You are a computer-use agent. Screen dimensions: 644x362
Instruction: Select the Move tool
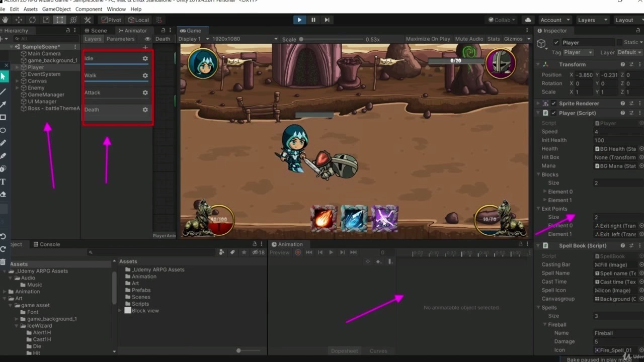(x=19, y=20)
